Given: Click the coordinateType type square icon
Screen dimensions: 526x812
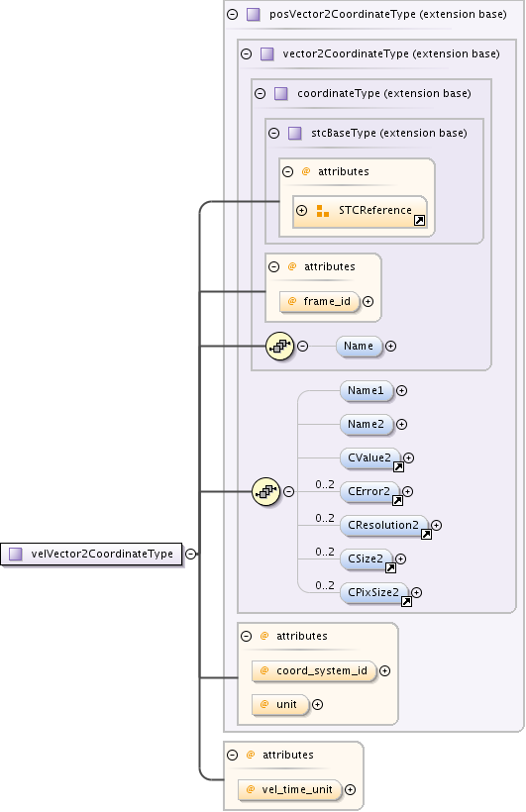Looking at the screenshot, I should [281, 94].
